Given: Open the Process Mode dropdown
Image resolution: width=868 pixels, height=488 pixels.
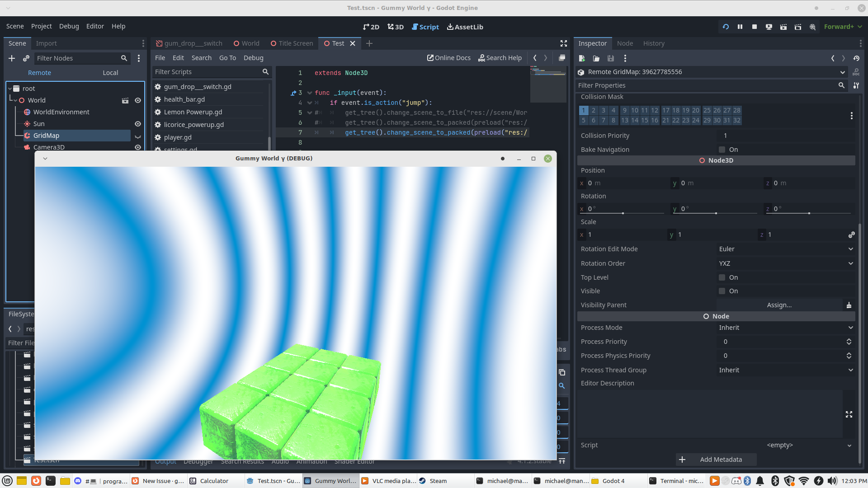Looking at the screenshot, I should coord(786,328).
